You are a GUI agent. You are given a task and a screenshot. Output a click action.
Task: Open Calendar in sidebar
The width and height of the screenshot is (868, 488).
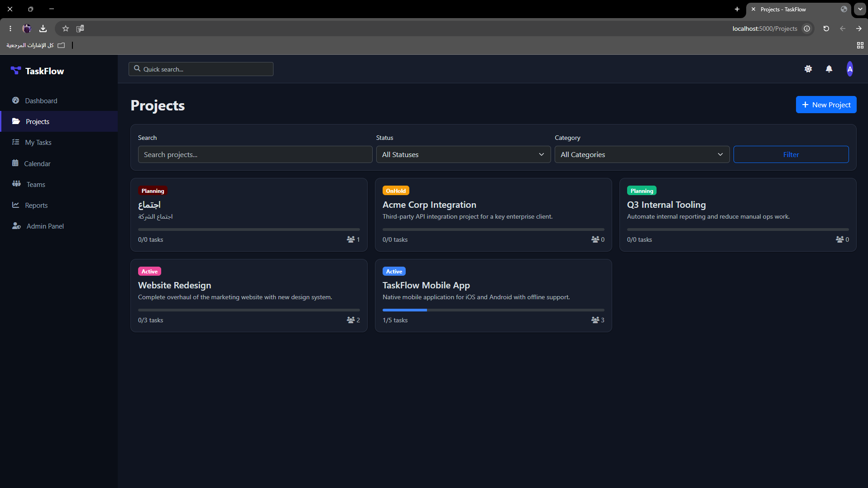59,163
